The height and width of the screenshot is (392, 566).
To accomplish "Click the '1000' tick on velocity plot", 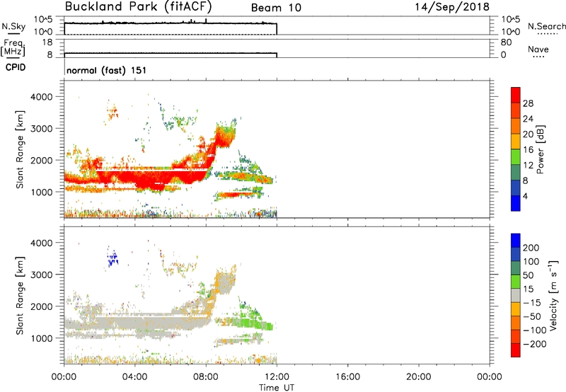I will 41,338.
